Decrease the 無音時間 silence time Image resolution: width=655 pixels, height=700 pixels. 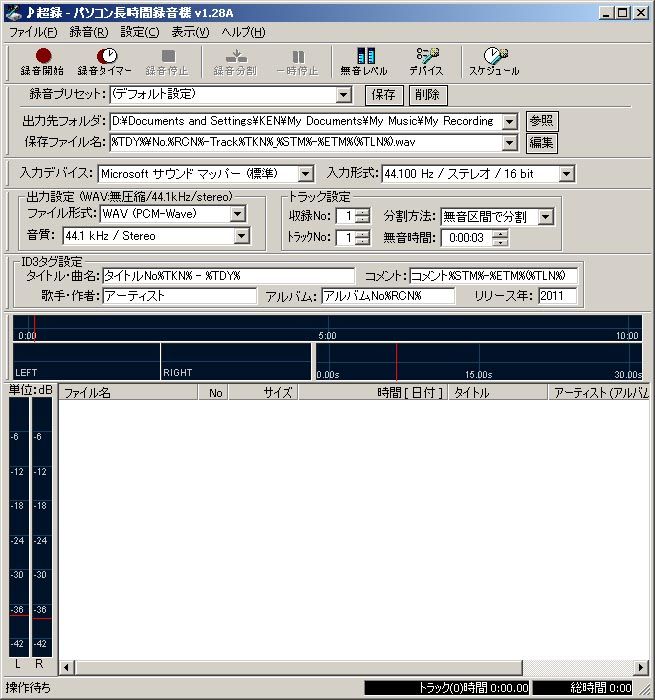(500, 242)
